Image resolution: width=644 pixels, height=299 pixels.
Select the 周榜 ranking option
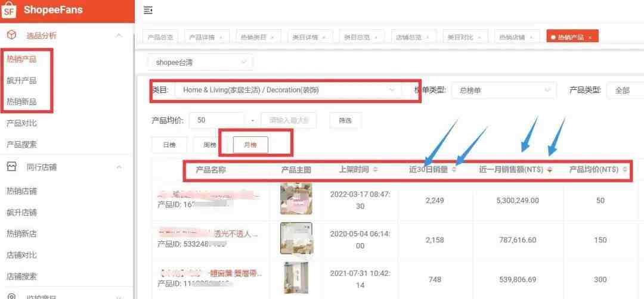click(209, 145)
